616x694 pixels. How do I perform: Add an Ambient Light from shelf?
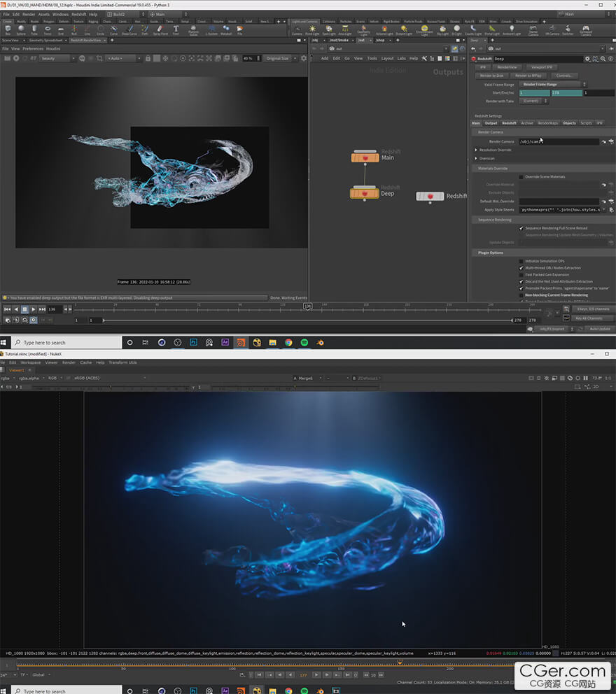512,30
